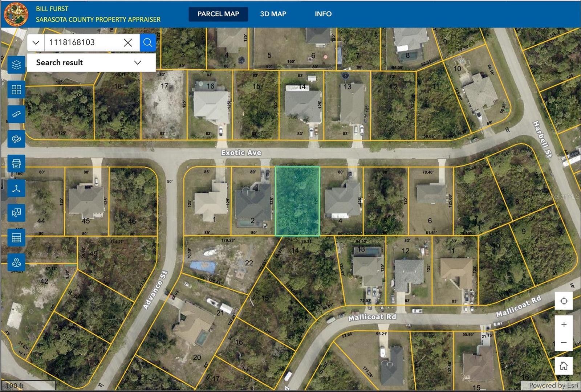Click the map pin locations icon
Image resolution: width=581 pixels, height=392 pixels.
click(16, 262)
